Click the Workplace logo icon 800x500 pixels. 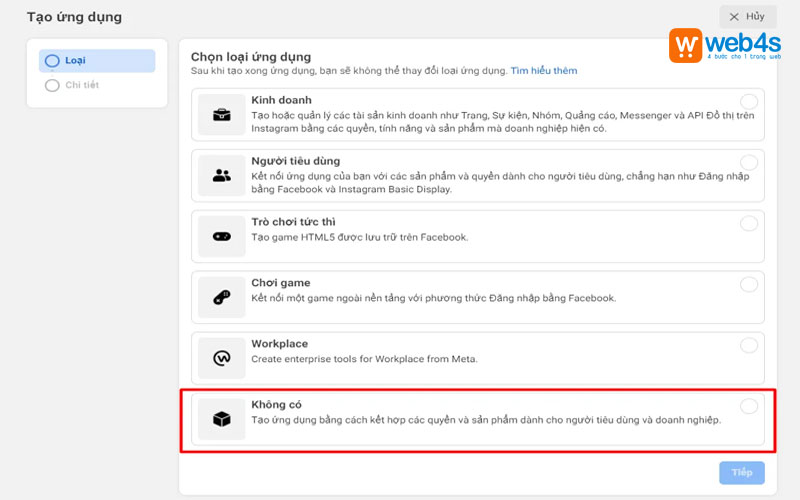coord(222,358)
